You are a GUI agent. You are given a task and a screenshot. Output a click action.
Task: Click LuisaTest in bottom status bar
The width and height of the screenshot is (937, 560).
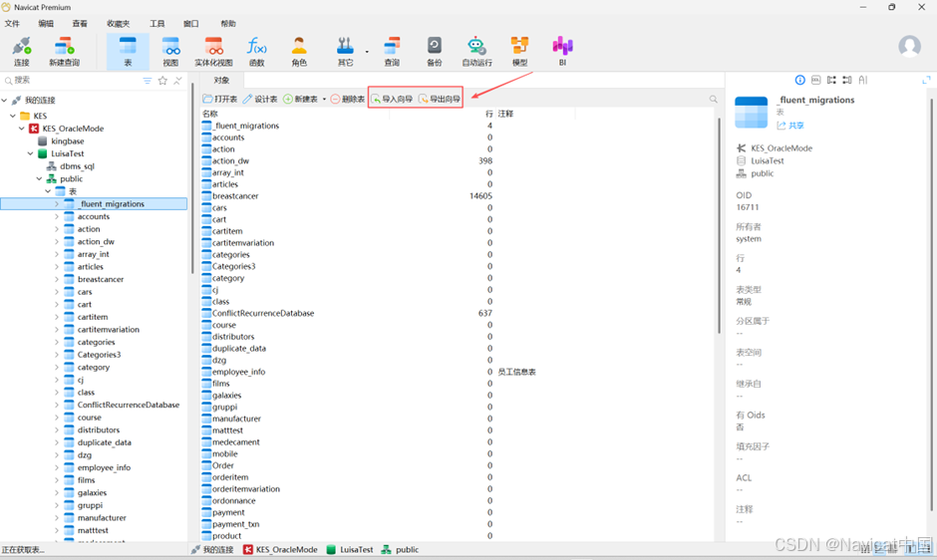click(350, 550)
